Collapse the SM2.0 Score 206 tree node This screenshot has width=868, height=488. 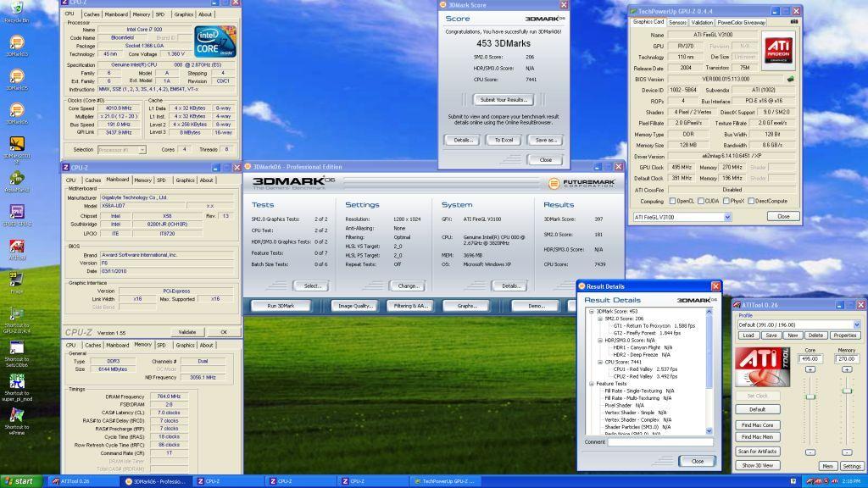[600, 319]
